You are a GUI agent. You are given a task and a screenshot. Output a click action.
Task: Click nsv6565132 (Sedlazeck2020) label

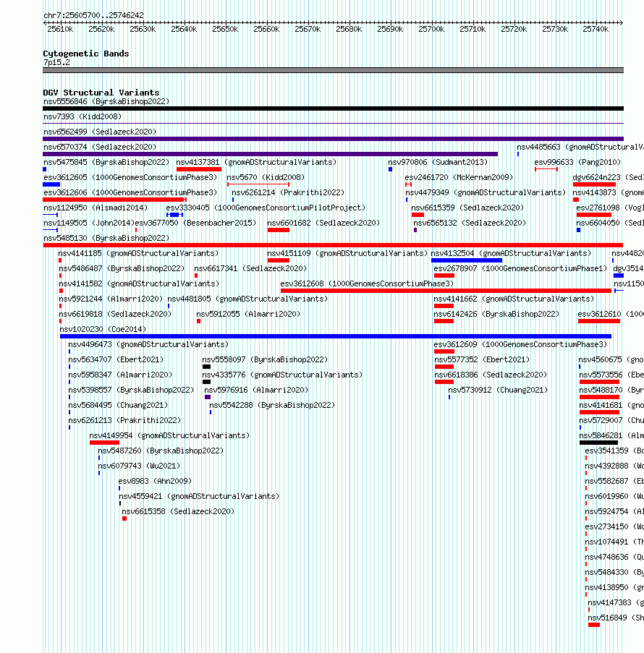[x=470, y=223]
